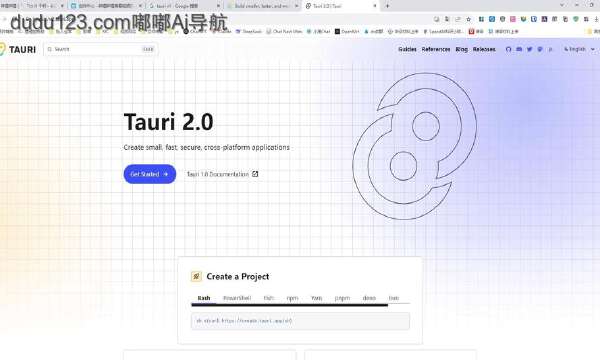This screenshot has height=360, width=600.
Task: Open the Guides menu item
Action: [407, 49]
